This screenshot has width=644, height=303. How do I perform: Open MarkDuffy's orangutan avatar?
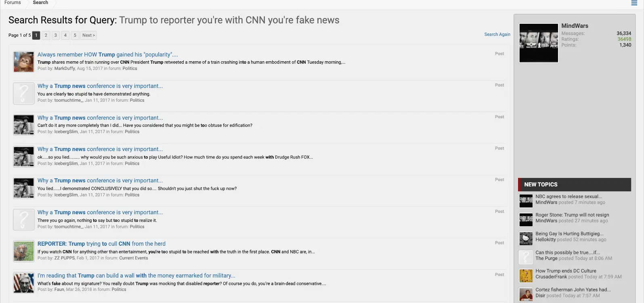pos(24,62)
